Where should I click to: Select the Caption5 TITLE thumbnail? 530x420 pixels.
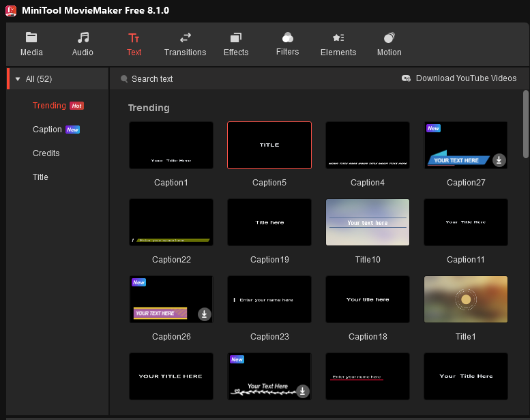tap(269, 145)
